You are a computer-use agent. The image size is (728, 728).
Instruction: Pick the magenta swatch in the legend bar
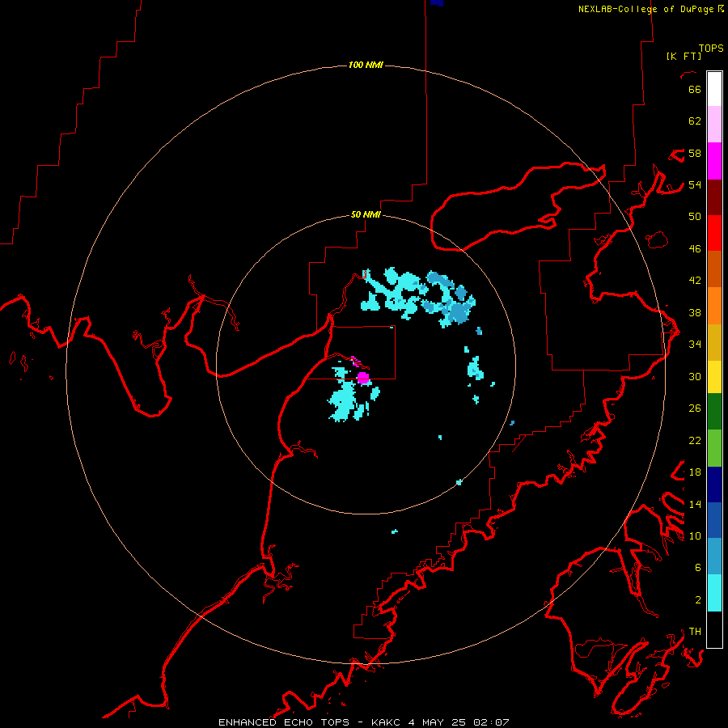pos(714,161)
